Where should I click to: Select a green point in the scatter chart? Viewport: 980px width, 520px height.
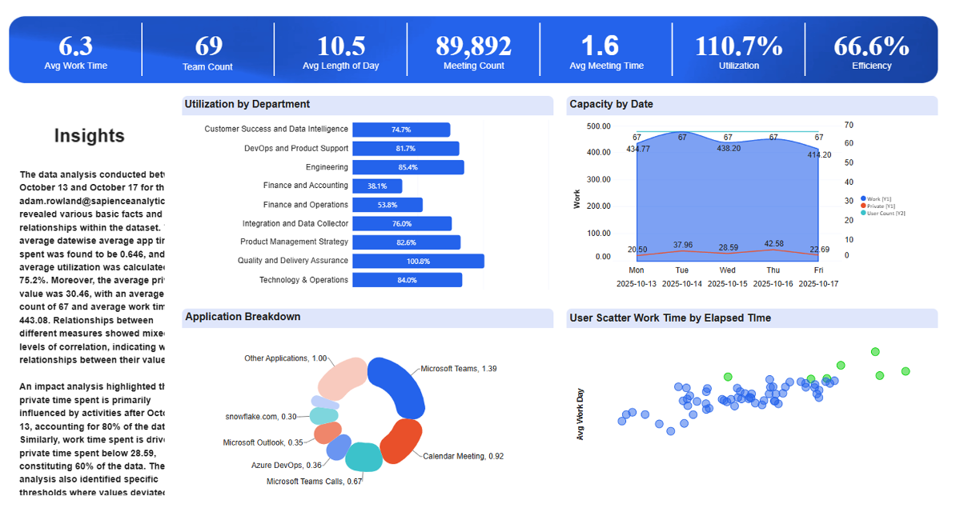point(874,351)
